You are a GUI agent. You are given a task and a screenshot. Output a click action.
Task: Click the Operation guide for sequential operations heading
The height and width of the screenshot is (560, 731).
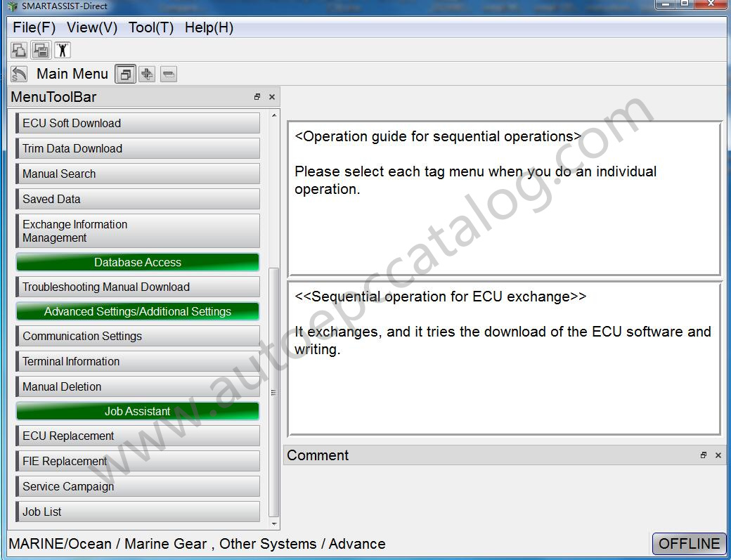pyautogui.click(x=438, y=136)
